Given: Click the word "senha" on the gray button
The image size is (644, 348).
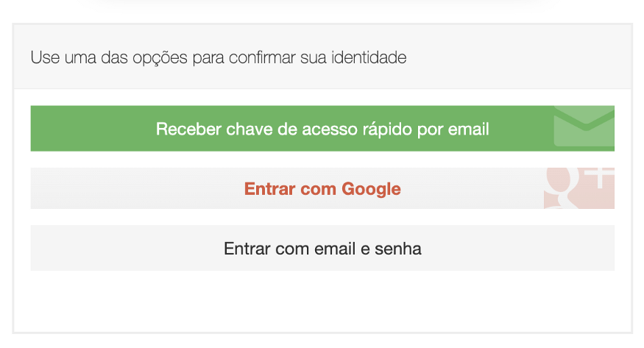Looking at the screenshot, I should [x=397, y=249].
